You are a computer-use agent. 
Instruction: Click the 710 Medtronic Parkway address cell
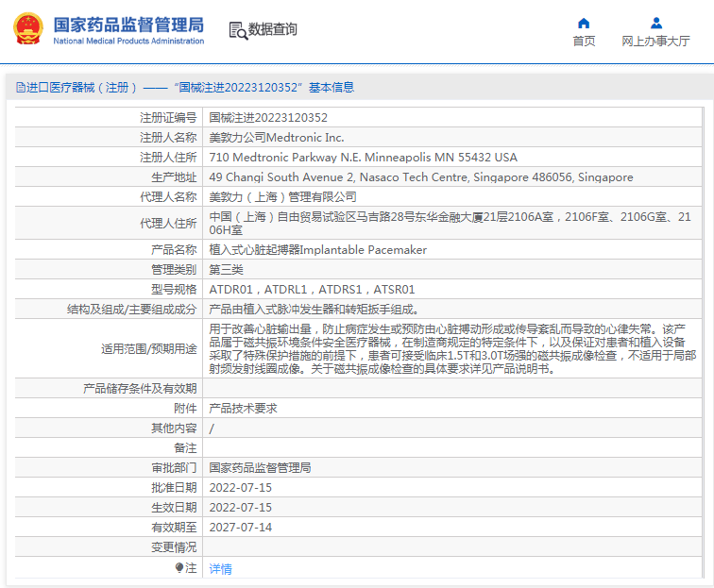(x=363, y=158)
